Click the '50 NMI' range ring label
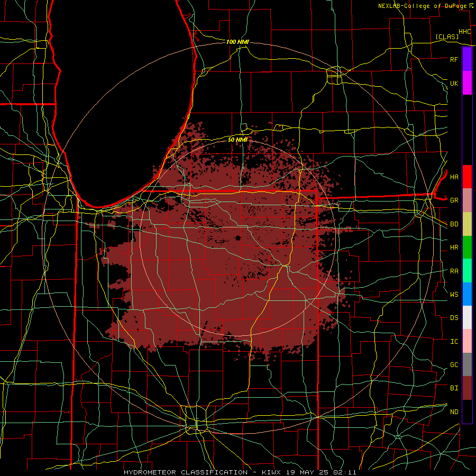This screenshot has height=476, width=476. (x=237, y=140)
